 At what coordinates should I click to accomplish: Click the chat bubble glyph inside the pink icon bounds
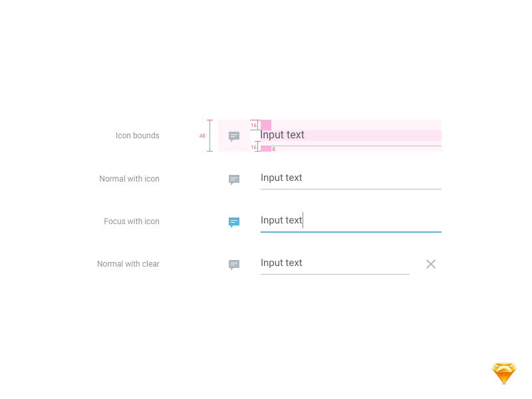[233, 136]
